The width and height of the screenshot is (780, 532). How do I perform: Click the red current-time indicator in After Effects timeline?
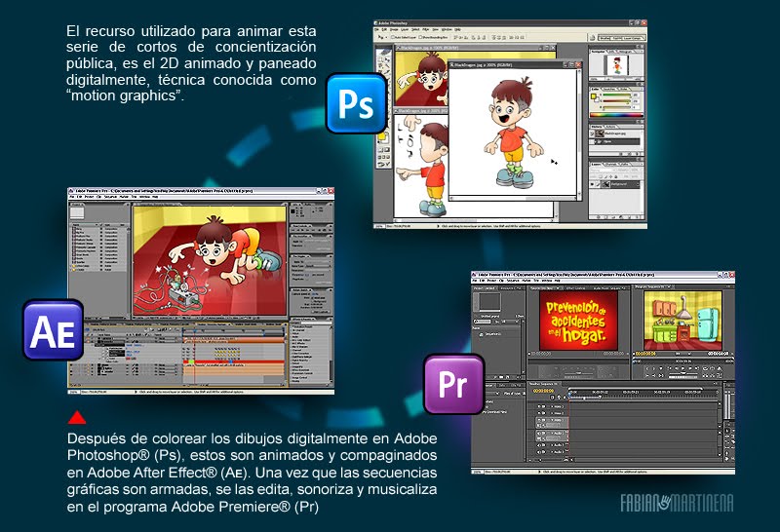[x=194, y=331]
